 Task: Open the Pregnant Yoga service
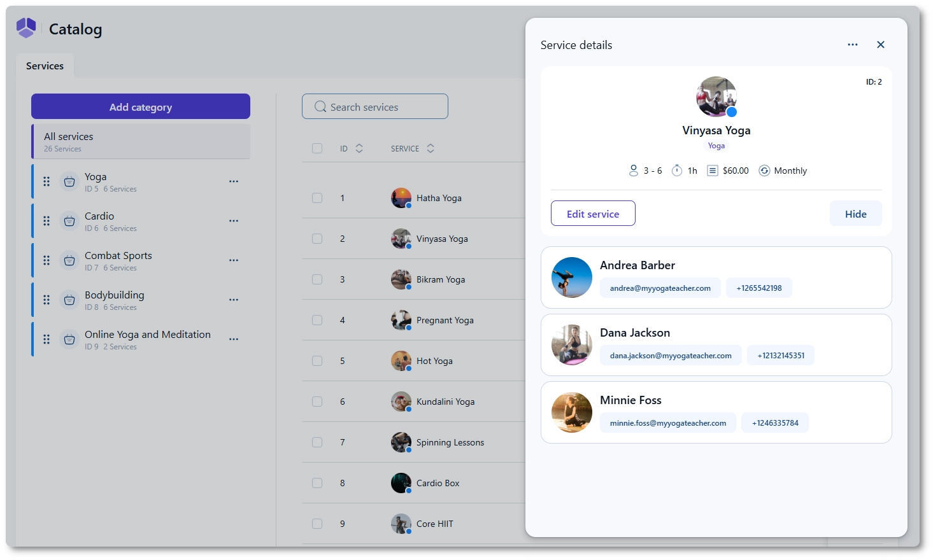(x=445, y=320)
